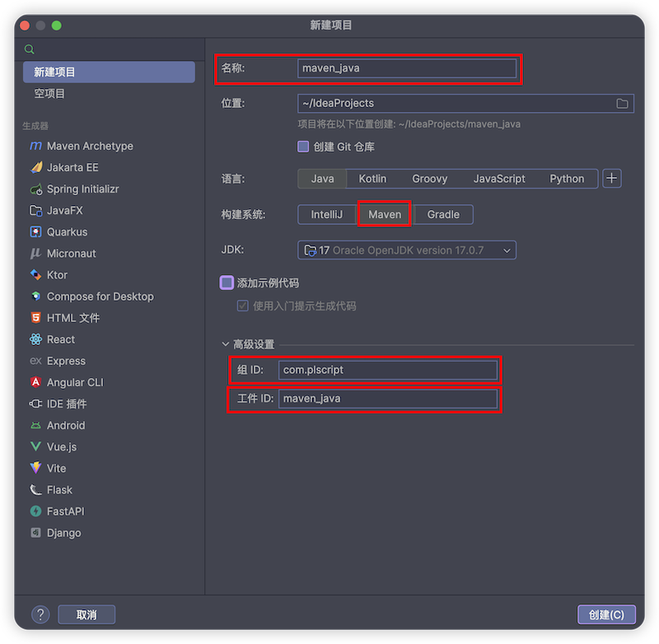Image resolution: width=659 pixels, height=644 pixels.
Task: Select 新建项目 in the sidebar
Action: click(109, 72)
